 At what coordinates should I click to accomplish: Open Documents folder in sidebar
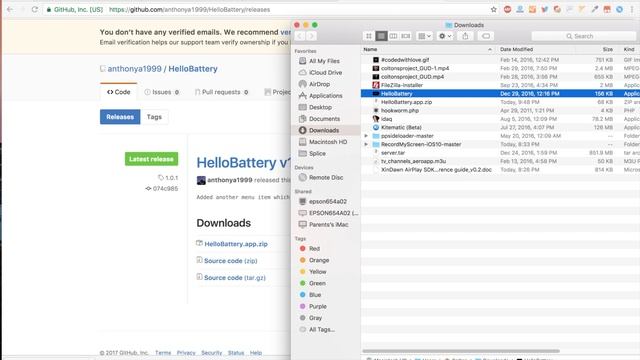[x=324, y=119]
